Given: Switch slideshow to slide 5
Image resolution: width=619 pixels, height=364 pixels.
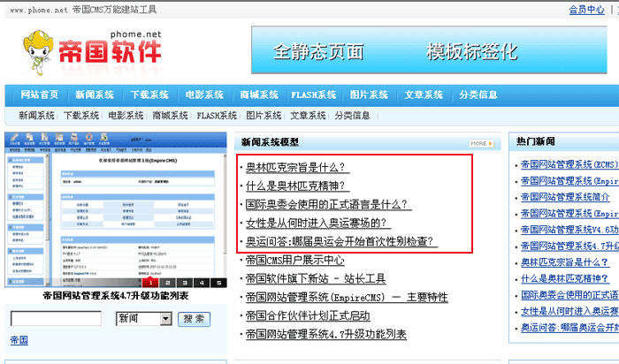Looking at the screenshot, I should (x=218, y=283).
